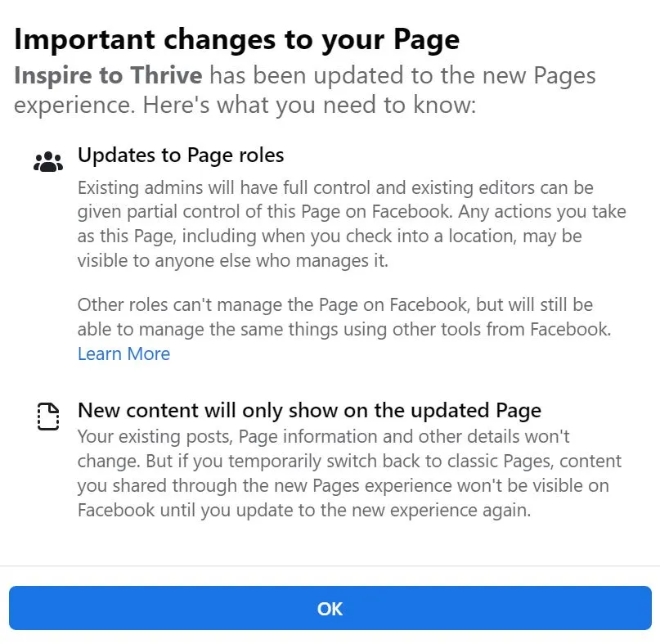Image resolution: width=660 pixels, height=644 pixels.
Task: Click the line starting 'Other roles can't manage'
Action: (335, 305)
